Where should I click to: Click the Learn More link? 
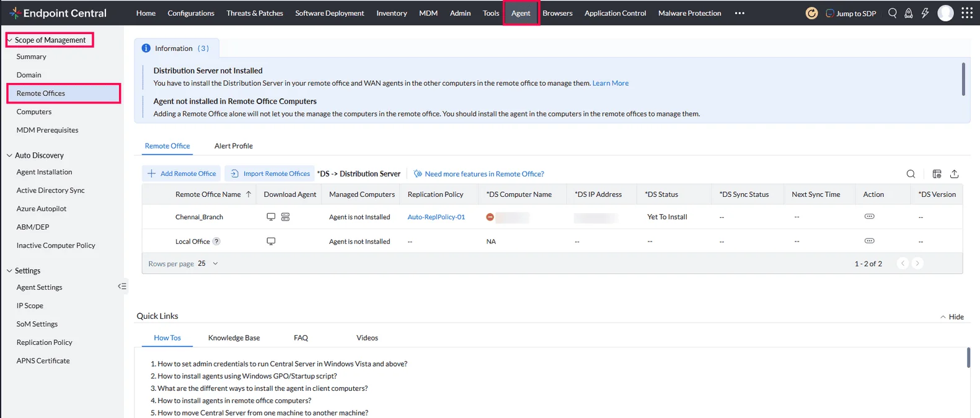pos(611,83)
